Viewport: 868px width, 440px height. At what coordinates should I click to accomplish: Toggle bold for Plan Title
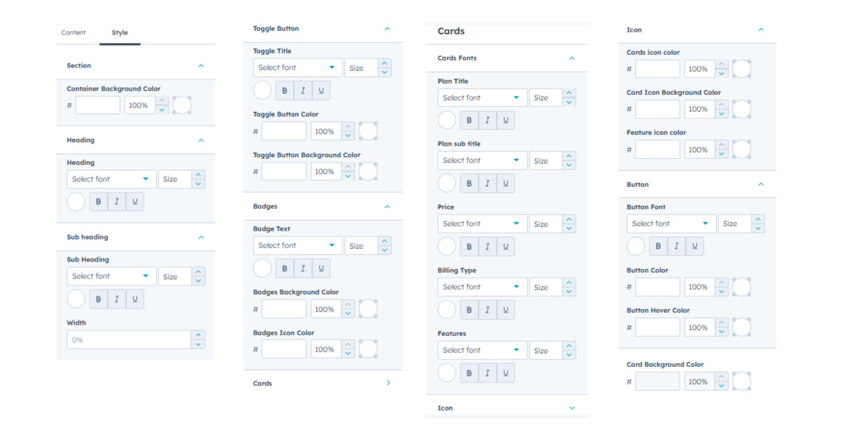tap(469, 120)
